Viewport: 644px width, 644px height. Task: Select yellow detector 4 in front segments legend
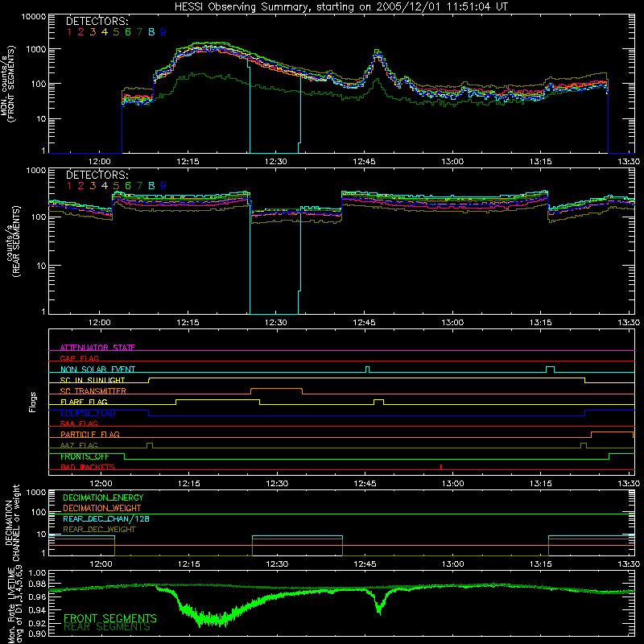105,32
